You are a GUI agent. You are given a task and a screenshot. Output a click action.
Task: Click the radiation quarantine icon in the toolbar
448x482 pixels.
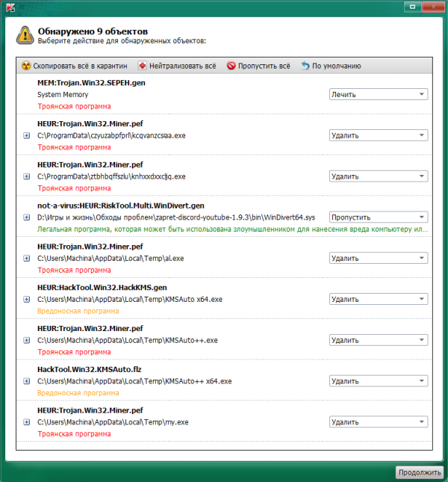[26, 66]
